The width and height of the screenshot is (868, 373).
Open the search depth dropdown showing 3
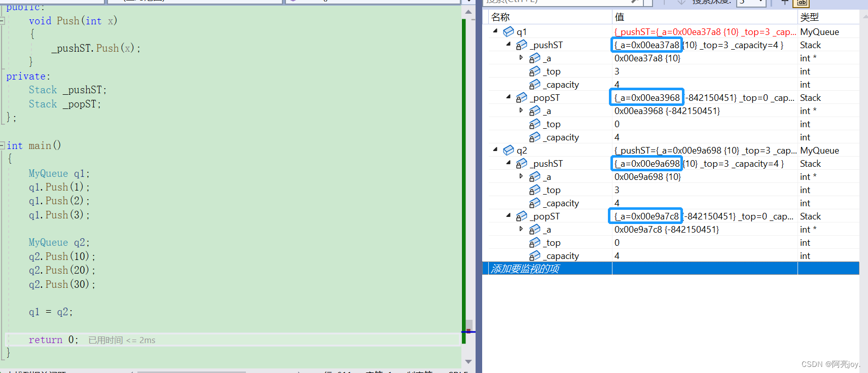tap(751, 3)
